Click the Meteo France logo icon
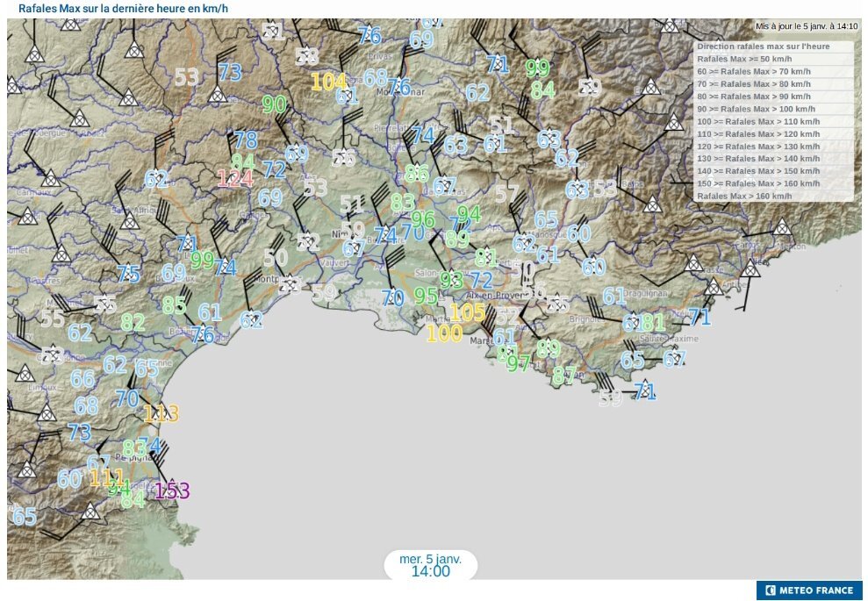868x601 pixels. (771, 590)
